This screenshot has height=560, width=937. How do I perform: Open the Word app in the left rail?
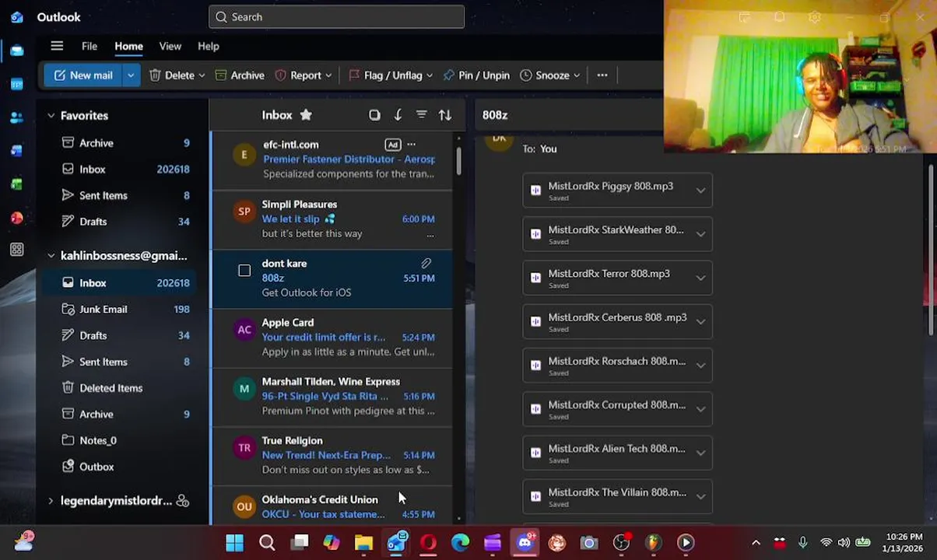click(17, 151)
